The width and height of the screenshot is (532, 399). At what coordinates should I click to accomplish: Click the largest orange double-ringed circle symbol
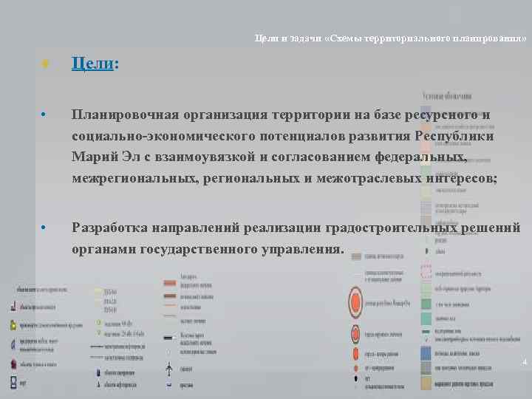[355, 302]
